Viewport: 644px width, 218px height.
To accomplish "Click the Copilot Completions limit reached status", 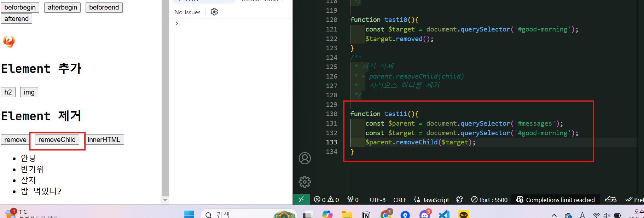I will pos(555,200).
